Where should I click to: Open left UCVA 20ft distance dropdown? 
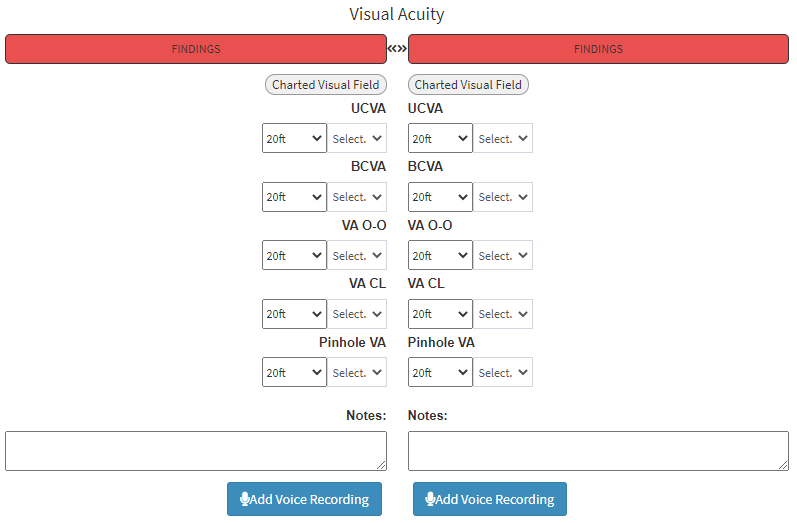click(294, 139)
